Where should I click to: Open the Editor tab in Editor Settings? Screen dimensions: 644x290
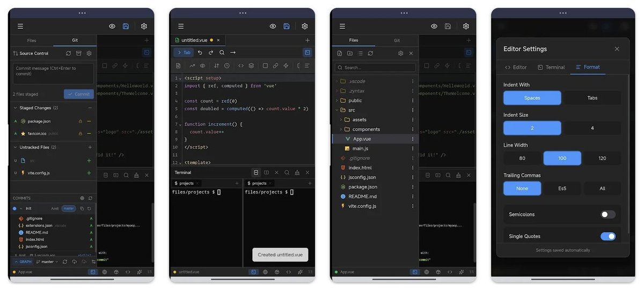pyautogui.click(x=516, y=67)
